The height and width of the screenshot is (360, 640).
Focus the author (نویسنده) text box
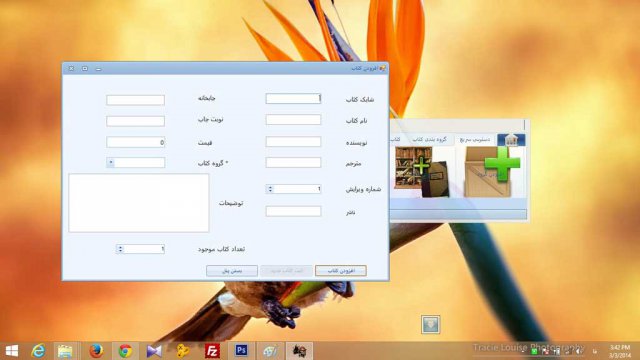(x=293, y=142)
